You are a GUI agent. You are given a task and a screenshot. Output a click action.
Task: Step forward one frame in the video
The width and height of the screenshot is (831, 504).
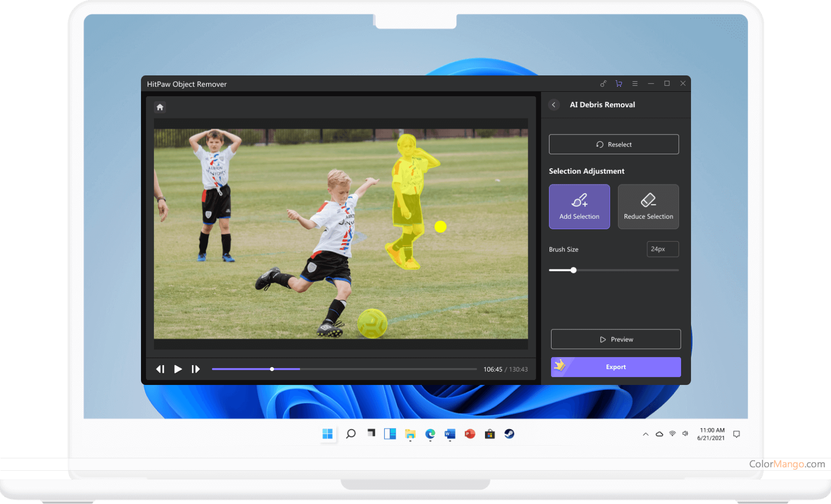click(196, 369)
